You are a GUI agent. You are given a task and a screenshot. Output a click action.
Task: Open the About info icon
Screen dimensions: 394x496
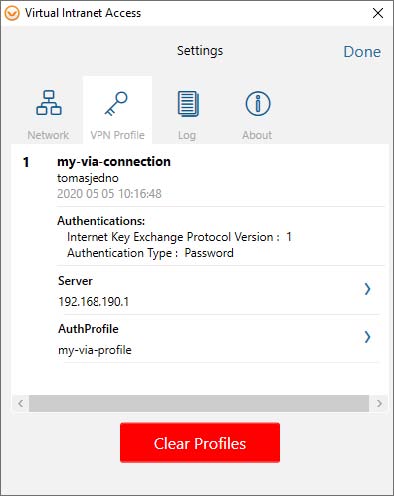point(258,103)
